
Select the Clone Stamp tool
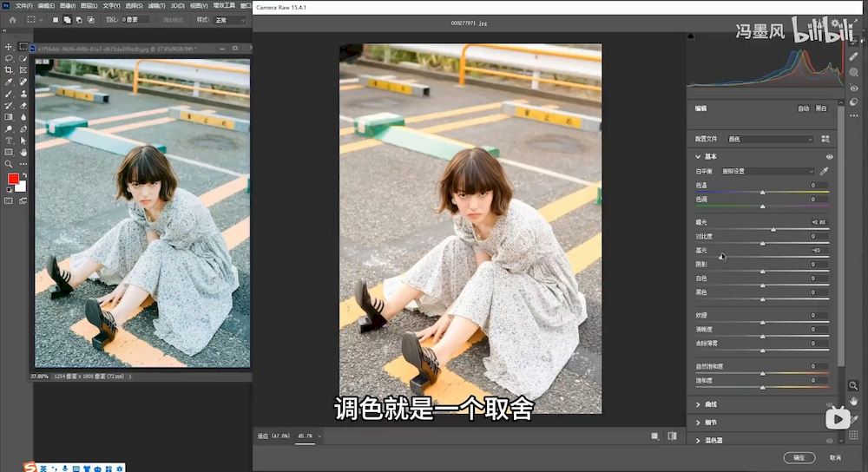(23, 94)
